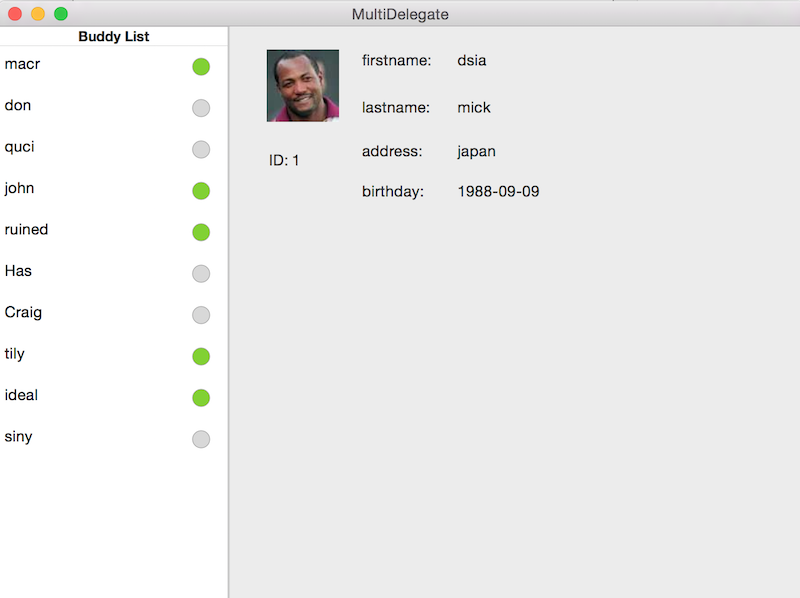Viewport: 800px width, 598px height.
Task: Click siny's offline status dot
Action: coord(201,439)
